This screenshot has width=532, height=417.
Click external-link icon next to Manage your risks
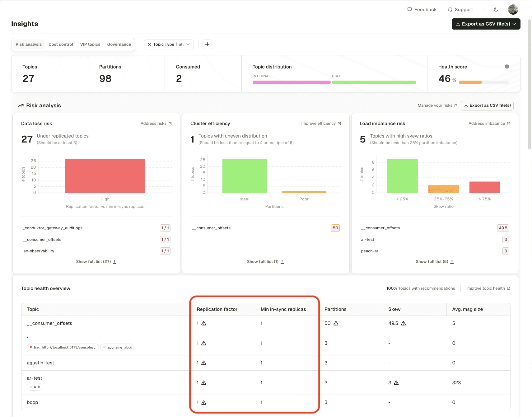tap(456, 105)
